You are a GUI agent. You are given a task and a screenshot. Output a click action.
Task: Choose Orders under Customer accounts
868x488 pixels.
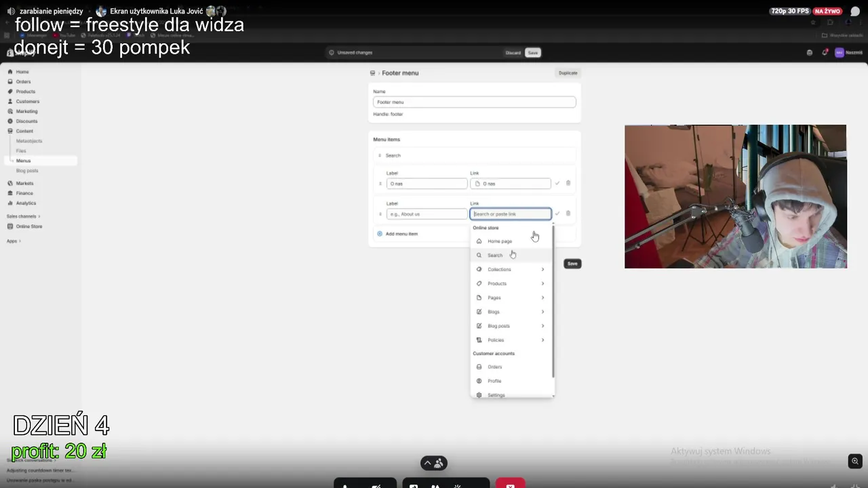(x=512, y=367)
